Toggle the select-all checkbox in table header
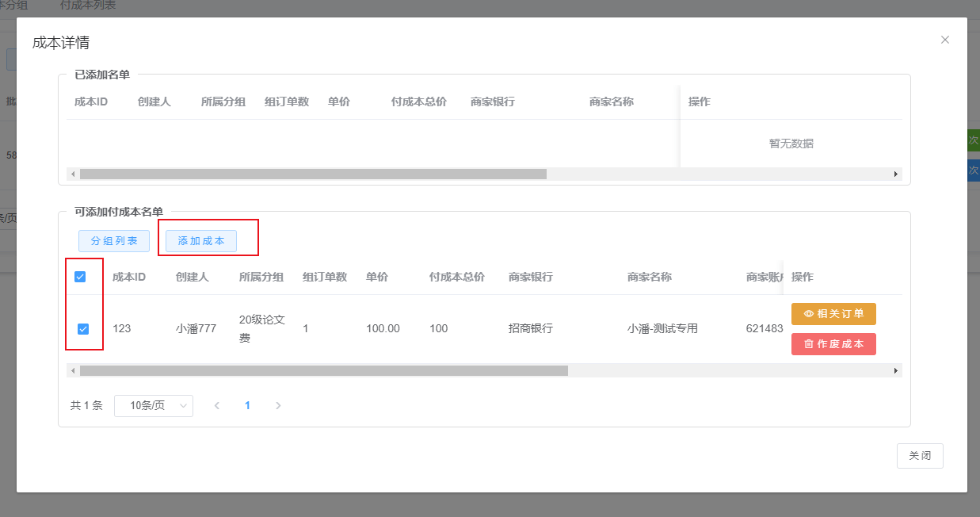 [80, 277]
